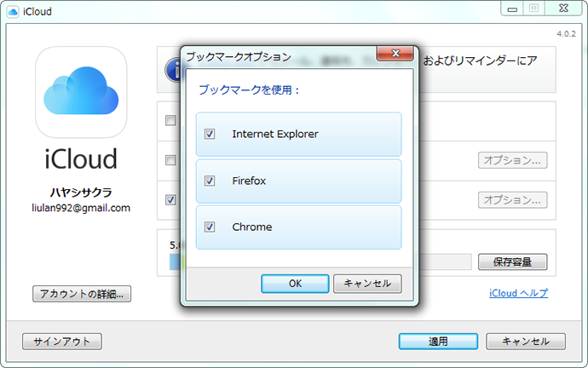Viewport: 588px width, 368px height.
Task: Click キャンセル at bottom of iCloud window
Action: point(526,342)
